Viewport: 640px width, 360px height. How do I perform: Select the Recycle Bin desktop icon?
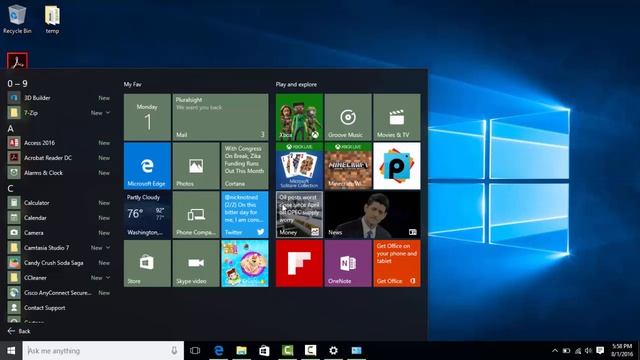pyautogui.click(x=17, y=19)
